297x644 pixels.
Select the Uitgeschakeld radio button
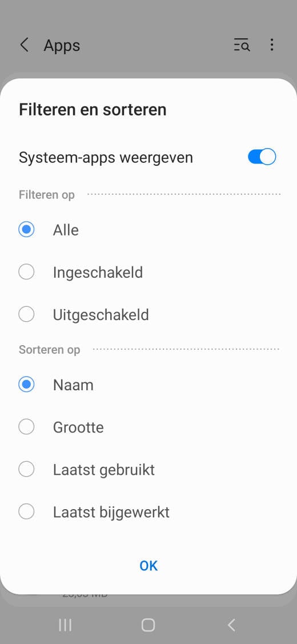coord(26,315)
